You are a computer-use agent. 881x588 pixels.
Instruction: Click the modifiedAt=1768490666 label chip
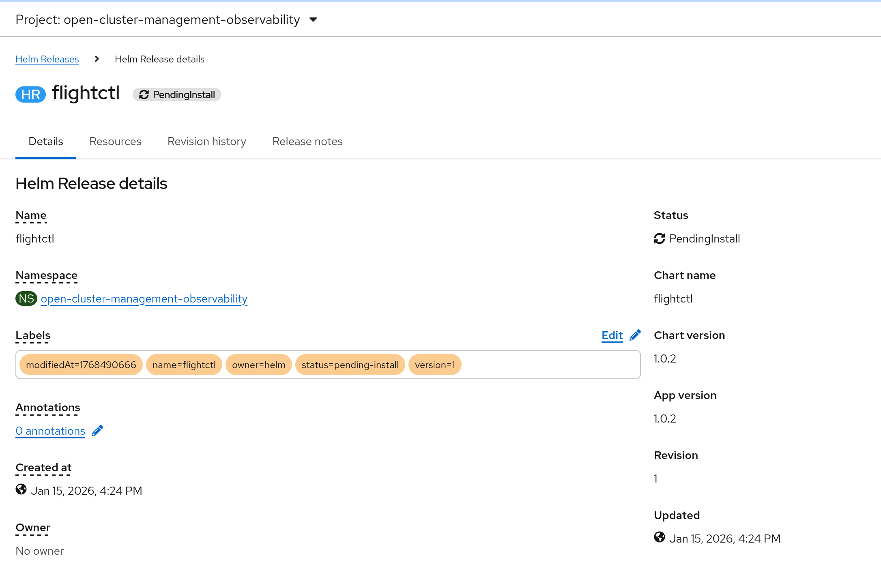tap(81, 365)
